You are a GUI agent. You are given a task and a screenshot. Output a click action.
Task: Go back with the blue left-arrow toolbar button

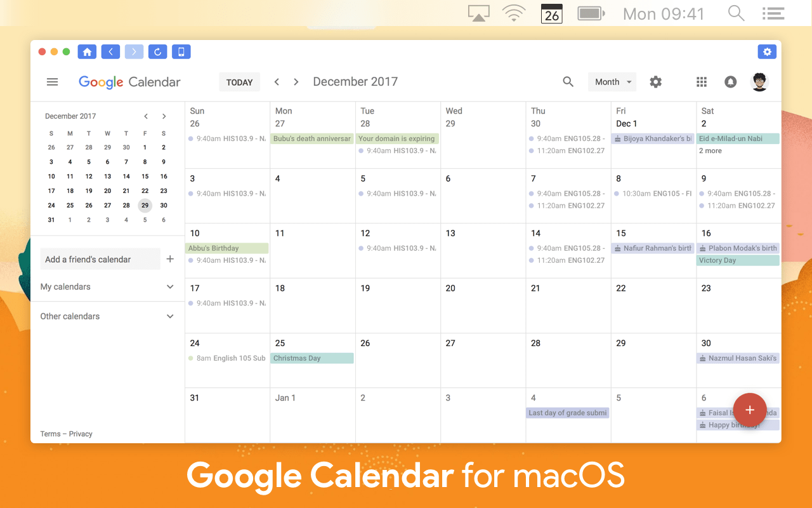tap(110, 52)
